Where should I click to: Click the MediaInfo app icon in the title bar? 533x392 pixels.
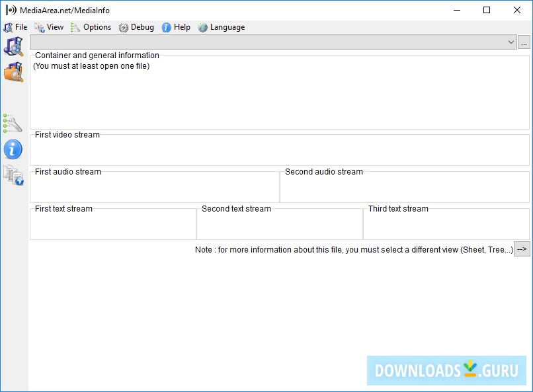11,10
